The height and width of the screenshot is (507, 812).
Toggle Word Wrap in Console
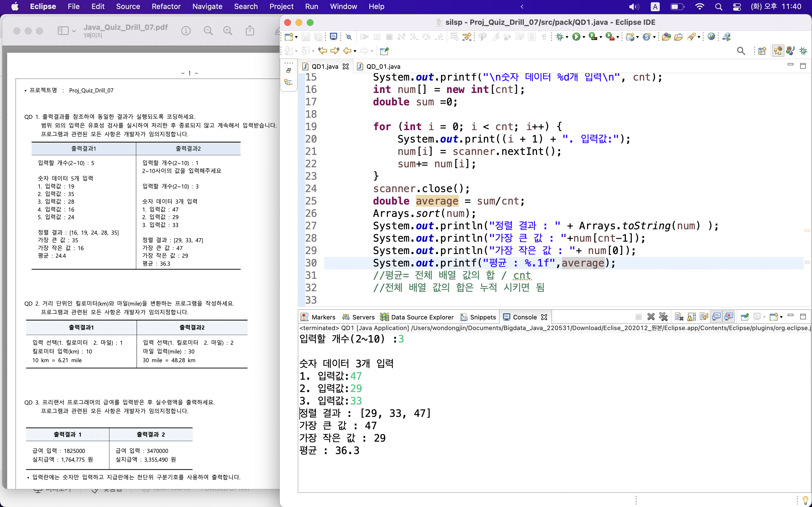pyautogui.click(x=704, y=317)
